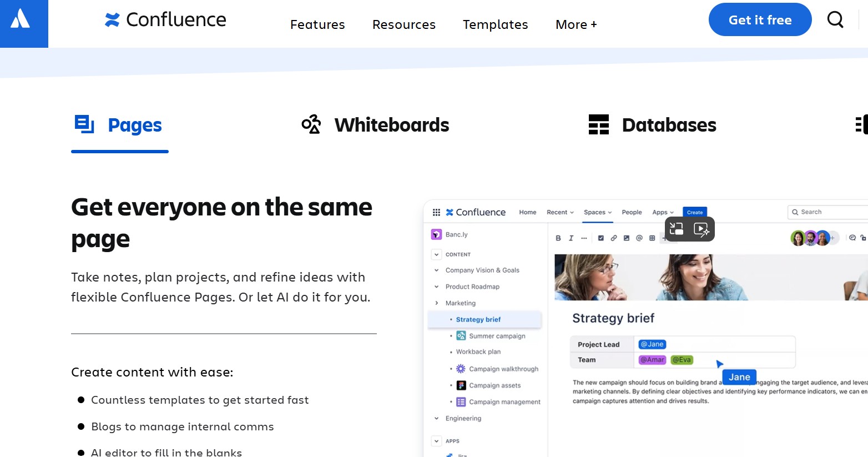Click the Bold icon in demo editor toolbar

click(x=558, y=238)
